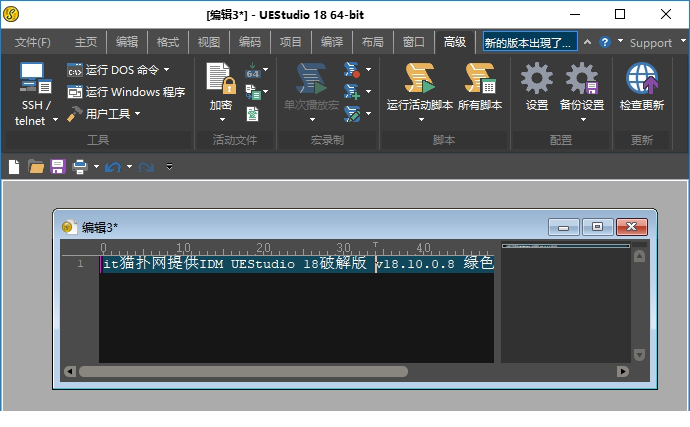Click the green document icon in 活动文件 group
690x427 pixels.
pyautogui.click(x=252, y=114)
